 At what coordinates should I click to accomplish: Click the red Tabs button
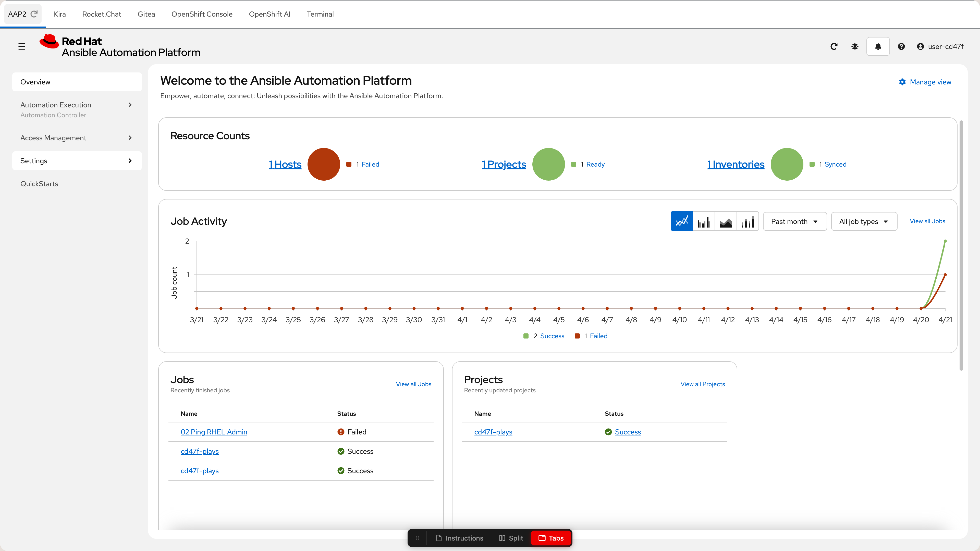coord(551,538)
